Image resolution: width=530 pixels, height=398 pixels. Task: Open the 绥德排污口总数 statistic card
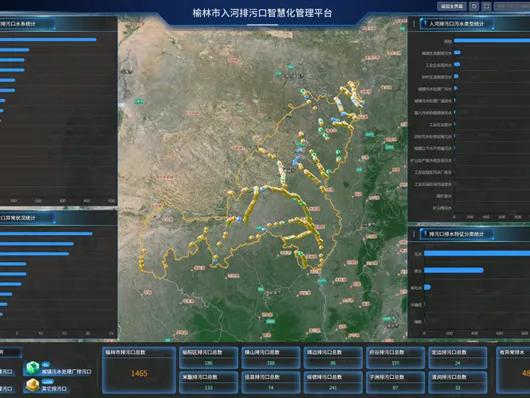tap(333, 382)
